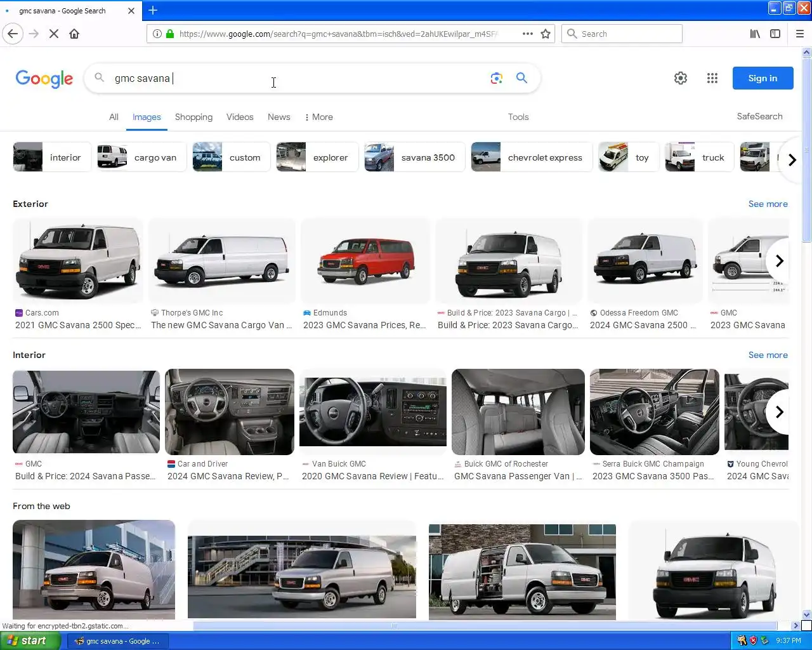Advance the filter chips carousel arrow
The width and height of the screenshot is (812, 650).
792,159
